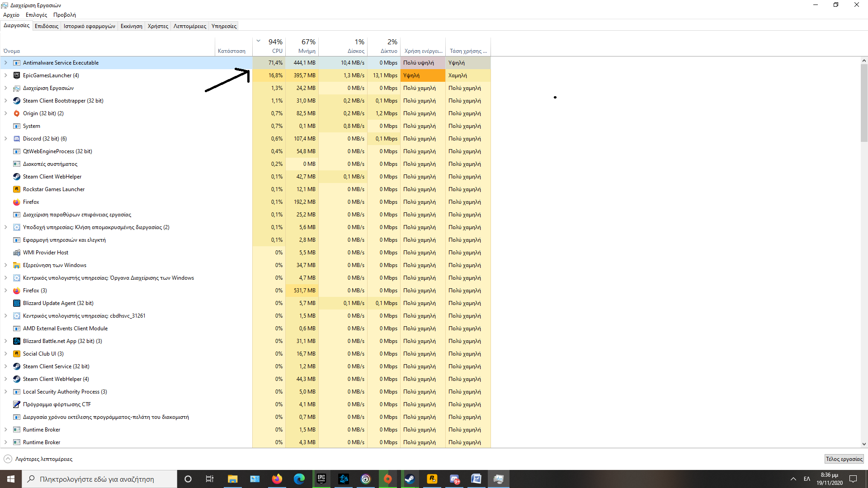Click the Εξερεύνηση των Windows folder icon
The width and height of the screenshot is (868, 488).
[x=17, y=265]
